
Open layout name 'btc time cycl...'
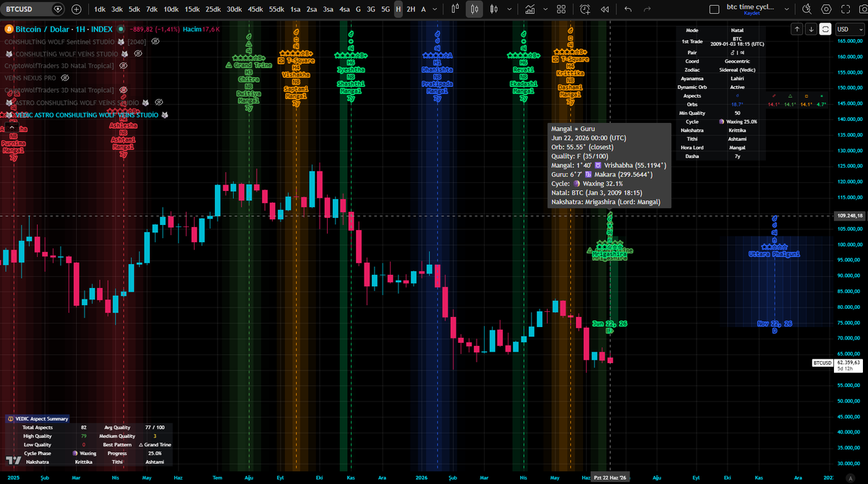750,7
